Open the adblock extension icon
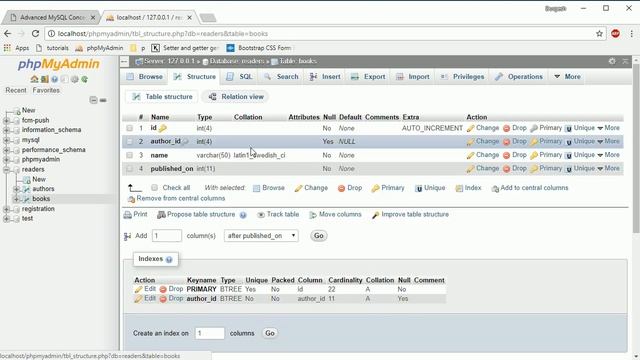640x360 pixels. pyautogui.click(x=616, y=34)
